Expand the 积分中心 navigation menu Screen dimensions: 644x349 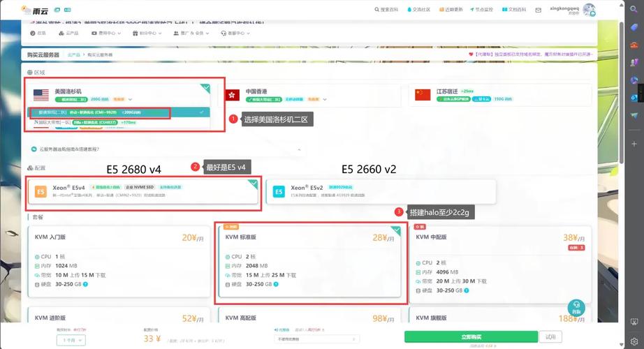147,33
